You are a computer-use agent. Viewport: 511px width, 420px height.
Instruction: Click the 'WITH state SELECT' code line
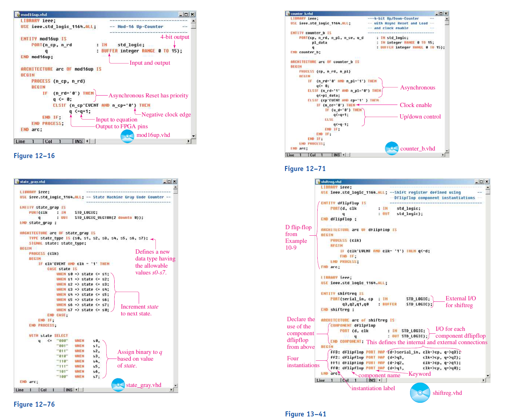[49, 335]
